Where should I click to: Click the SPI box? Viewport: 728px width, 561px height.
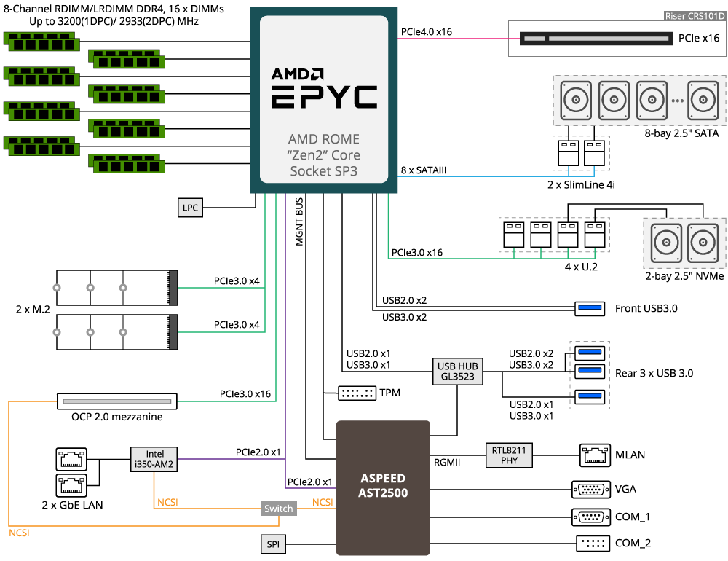pyautogui.click(x=273, y=544)
